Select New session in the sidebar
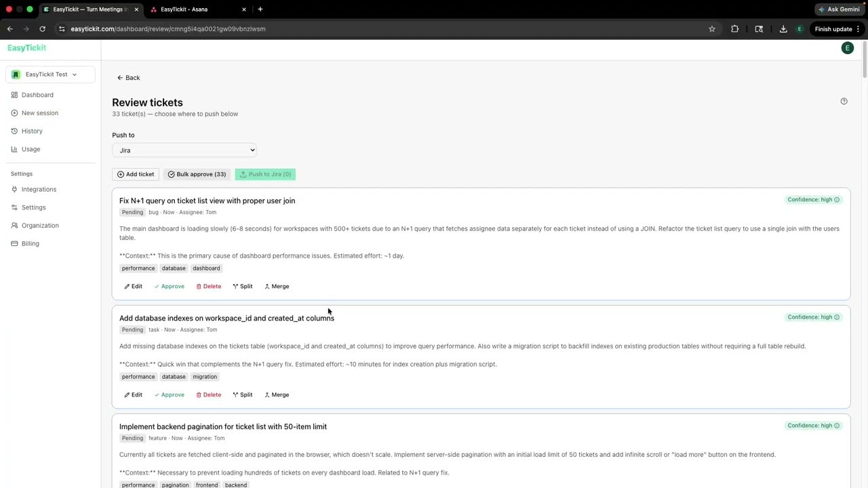Image resolution: width=868 pixels, height=488 pixels. [x=14, y=113]
